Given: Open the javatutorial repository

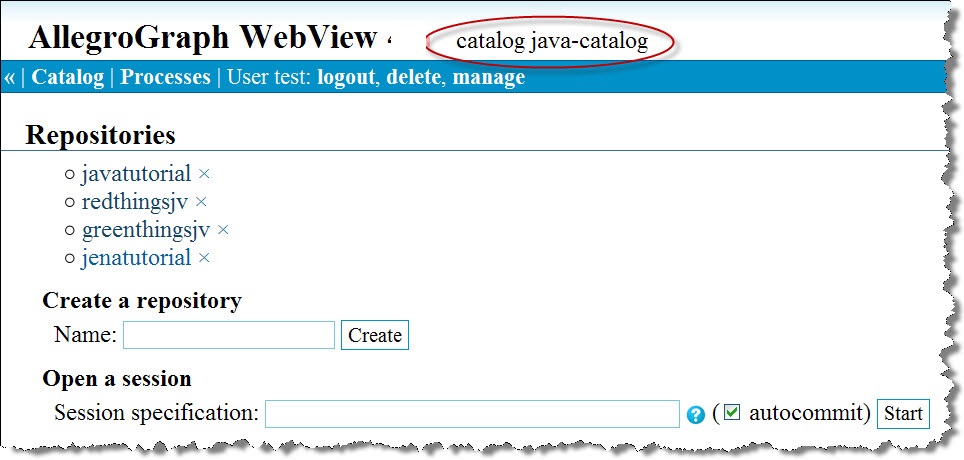Looking at the screenshot, I should 136,174.
